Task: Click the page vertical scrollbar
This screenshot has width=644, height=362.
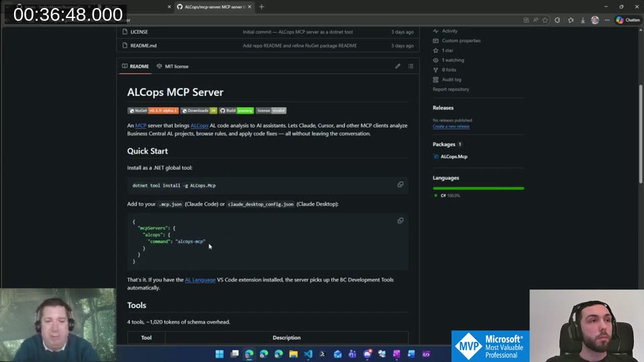Action: (x=641, y=134)
